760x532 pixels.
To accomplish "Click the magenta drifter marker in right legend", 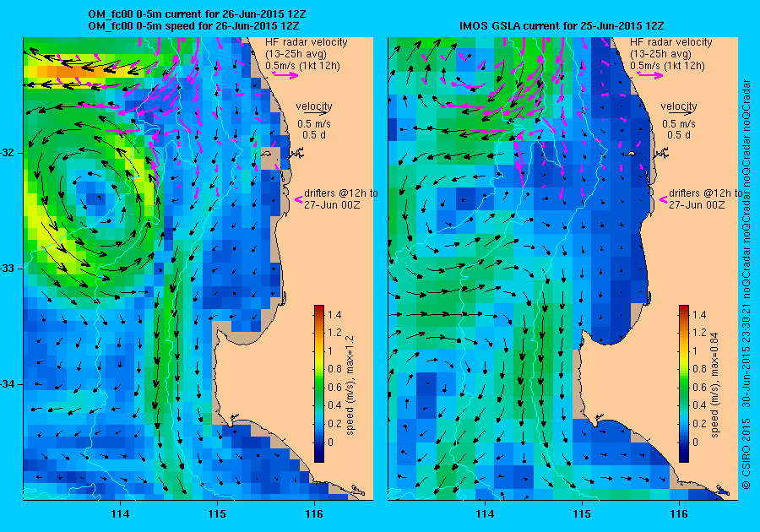I will click(663, 199).
